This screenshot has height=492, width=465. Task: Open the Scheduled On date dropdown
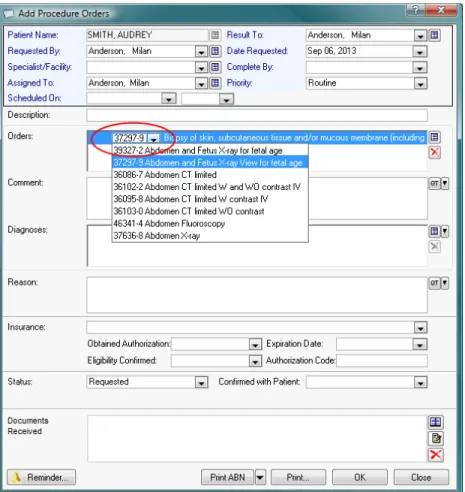click(169, 99)
